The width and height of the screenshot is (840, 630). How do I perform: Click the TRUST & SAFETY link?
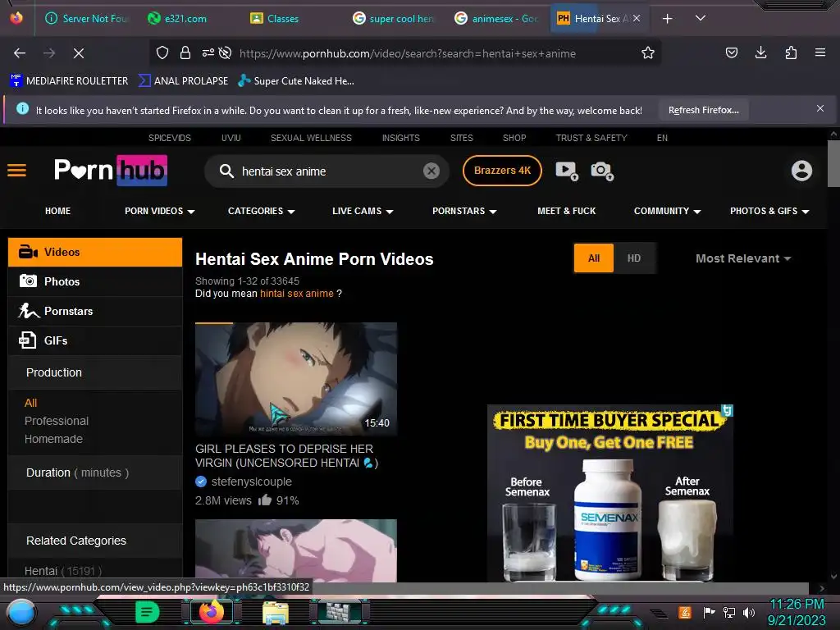pos(591,138)
